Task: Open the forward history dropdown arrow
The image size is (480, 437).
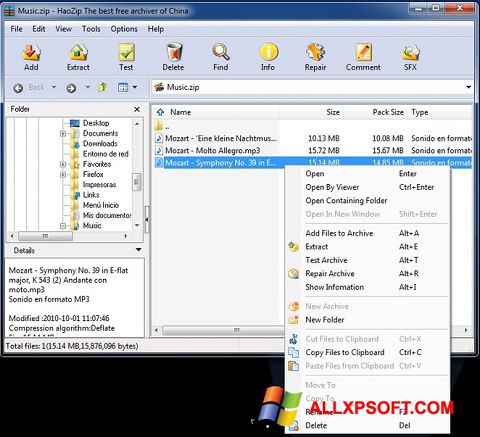Action: 88,87
